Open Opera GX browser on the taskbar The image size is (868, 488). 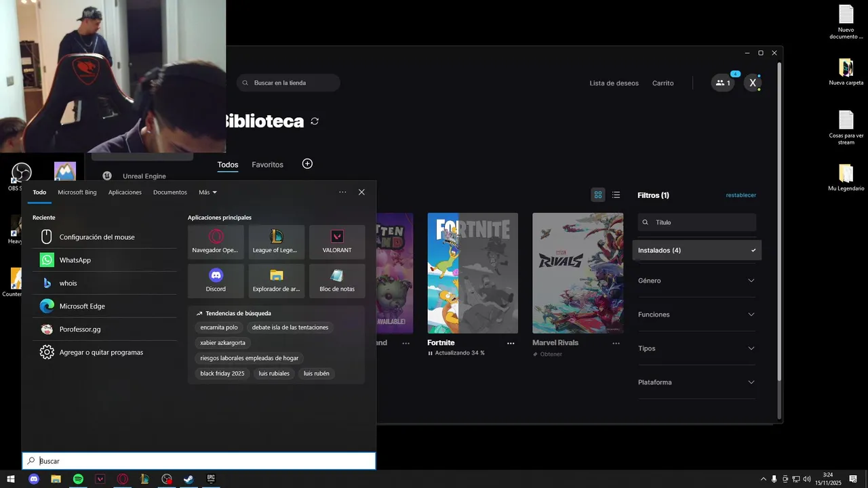click(x=123, y=479)
